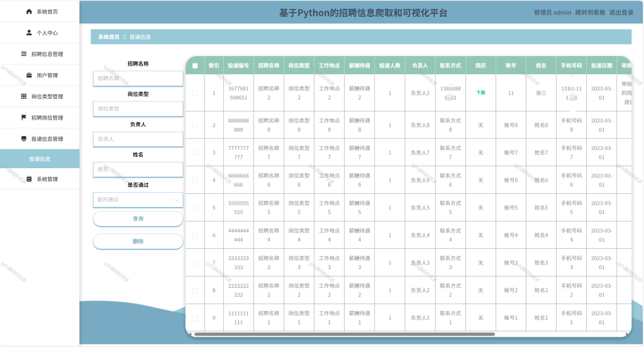Click the cell 负责人8

click(420, 125)
